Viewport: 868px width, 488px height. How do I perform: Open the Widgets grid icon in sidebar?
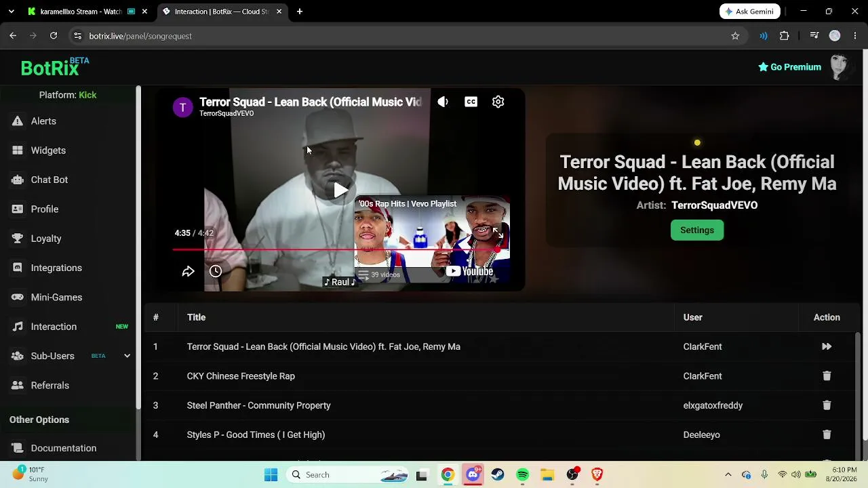coord(18,150)
